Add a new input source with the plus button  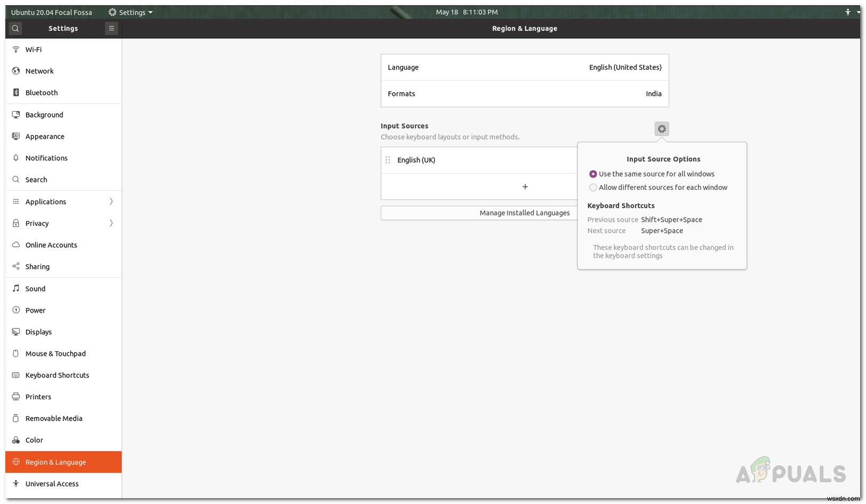(524, 187)
